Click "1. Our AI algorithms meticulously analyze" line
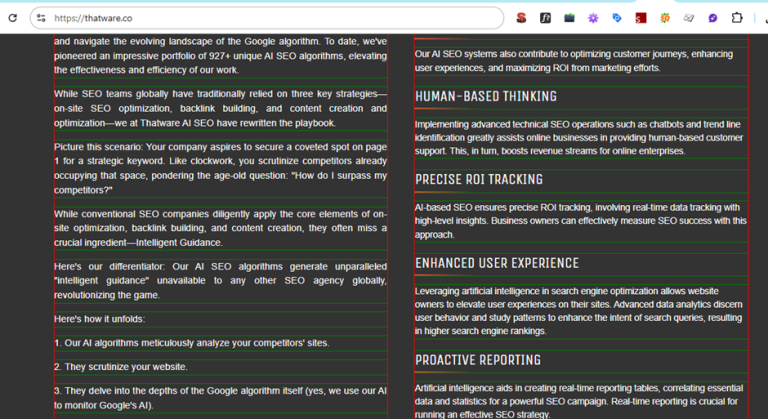 tap(192, 343)
